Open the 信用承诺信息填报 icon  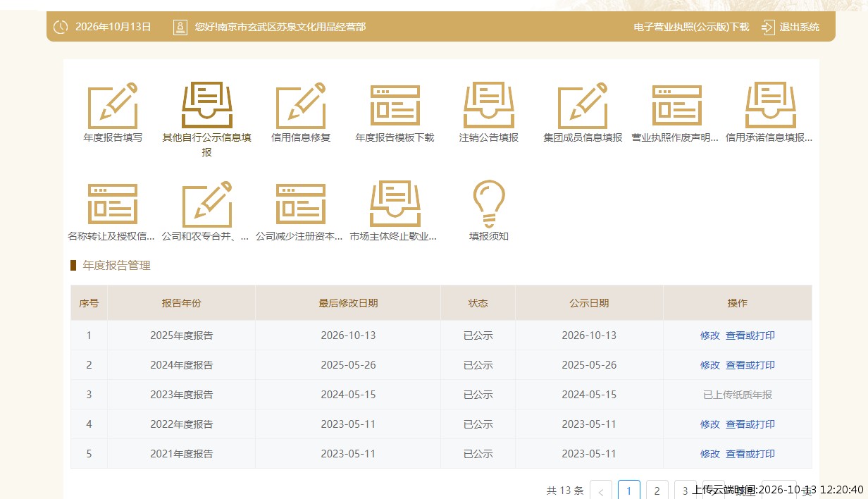771,106
